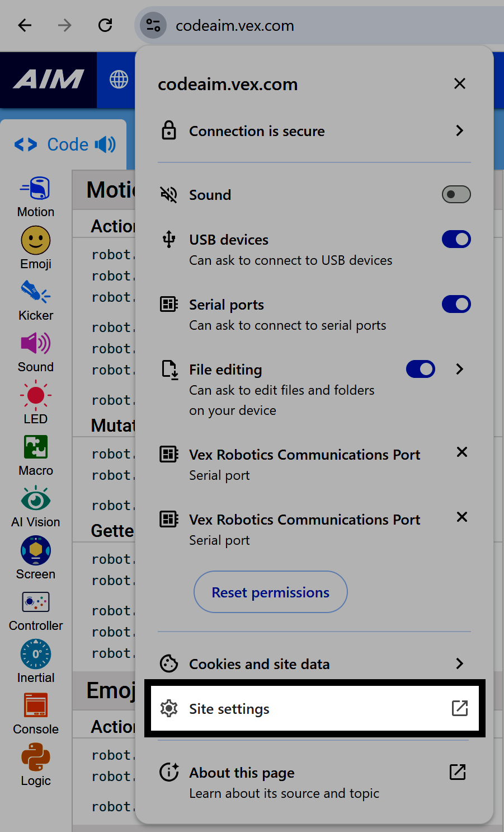
Task: Open Cookies and site data
Action: coord(314,663)
